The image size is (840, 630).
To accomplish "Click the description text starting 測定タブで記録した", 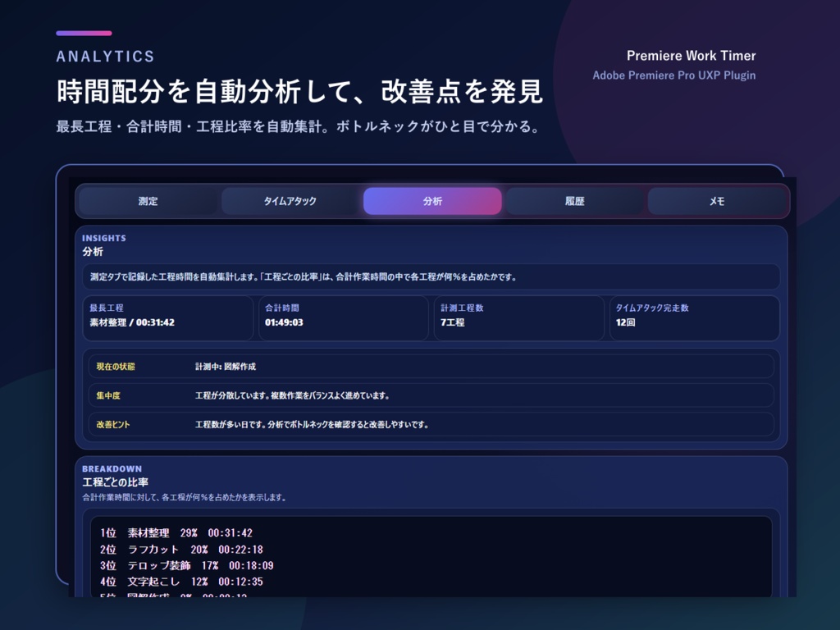I will pos(304,277).
